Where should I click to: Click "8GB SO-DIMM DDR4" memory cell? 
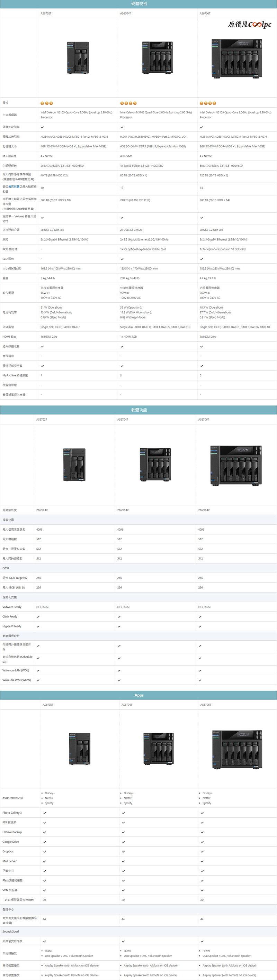click(x=232, y=146)
